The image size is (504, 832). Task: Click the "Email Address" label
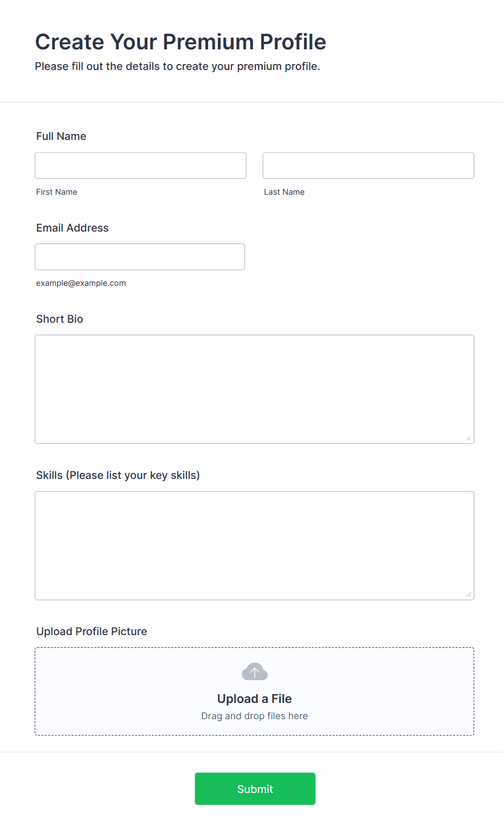tap(72, 228)
